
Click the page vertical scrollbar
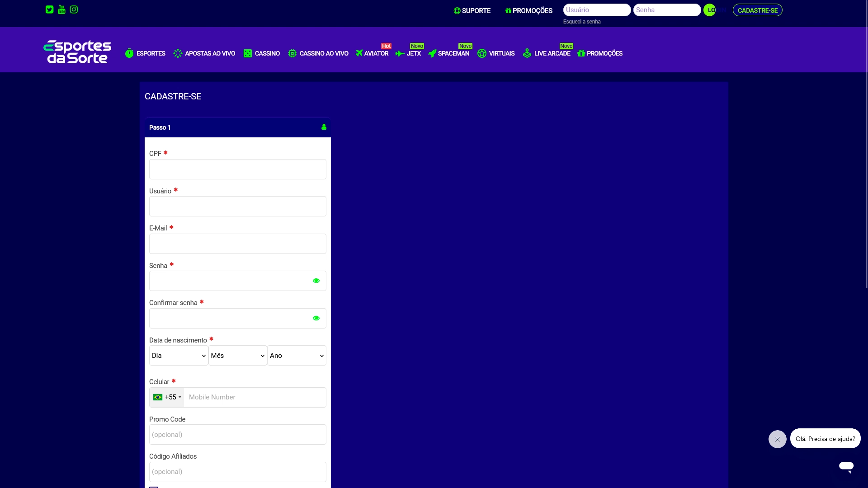click(x=866, y=145)
